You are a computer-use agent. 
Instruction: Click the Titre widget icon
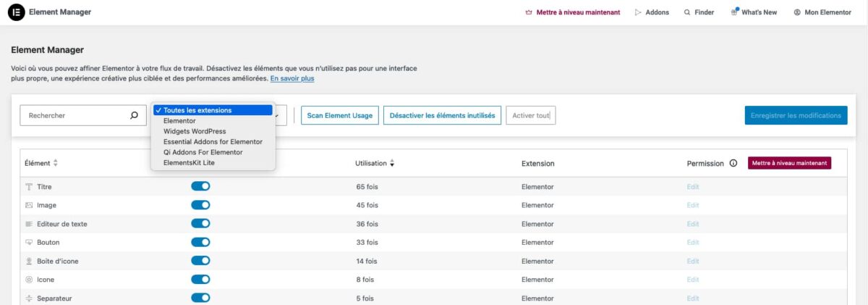pyautogui.click(x=29, y=187)
